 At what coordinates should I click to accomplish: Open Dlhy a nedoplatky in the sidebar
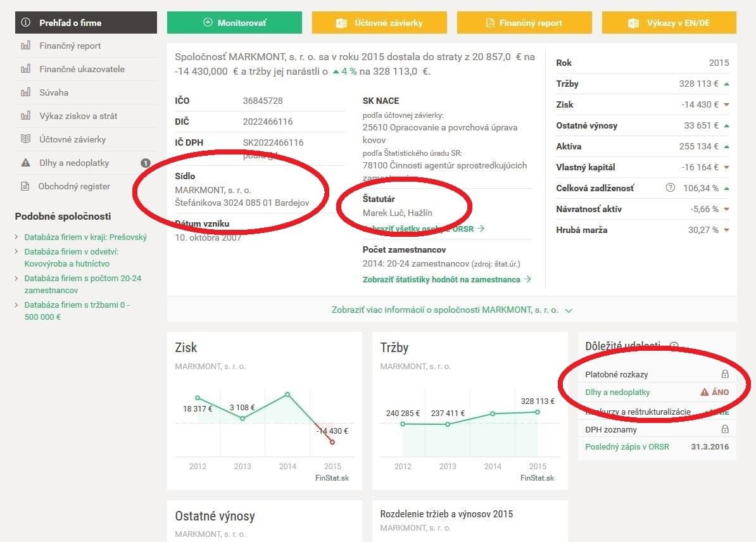click(x=74, y=163)
